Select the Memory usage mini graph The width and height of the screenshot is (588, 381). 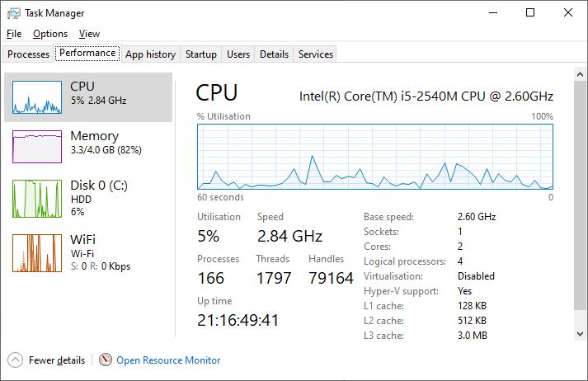(37, 147)
